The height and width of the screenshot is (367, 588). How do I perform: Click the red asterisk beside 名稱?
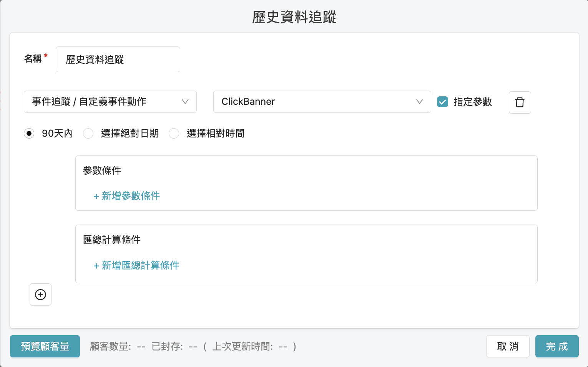[x=45, y=56]
